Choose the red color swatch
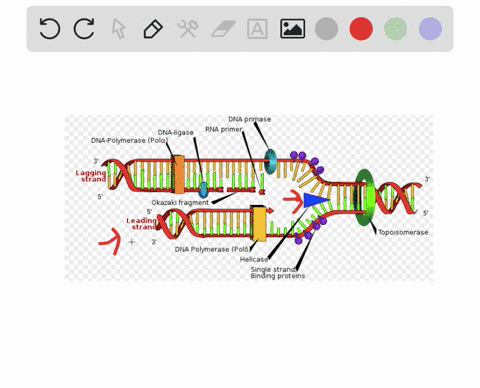 click(361, 29)
